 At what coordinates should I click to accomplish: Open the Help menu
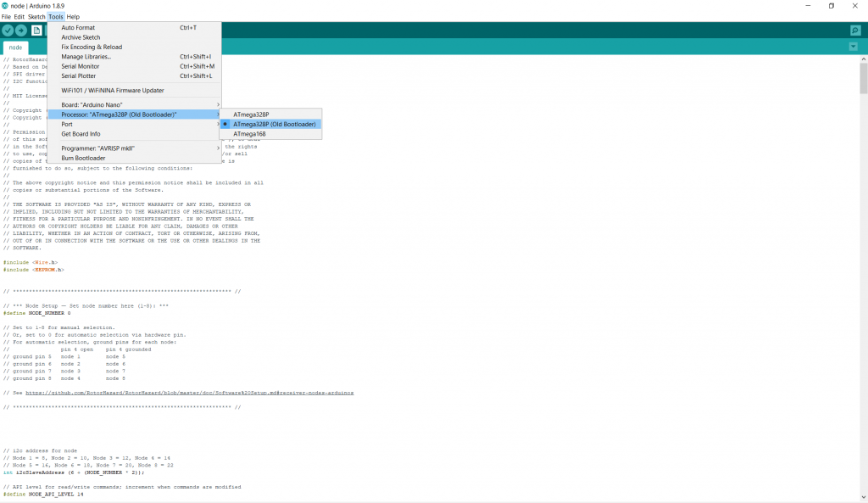pyautogui.click(x=73, y=17)
